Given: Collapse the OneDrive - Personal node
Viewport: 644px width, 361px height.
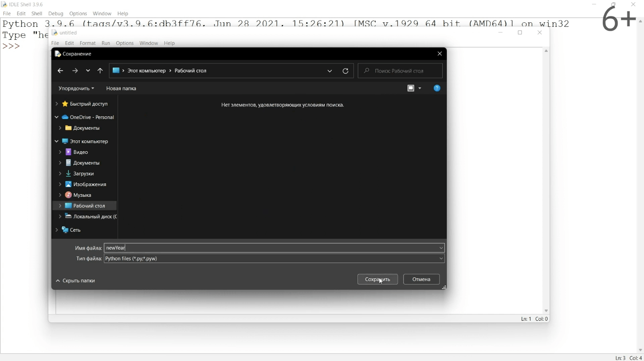Looking at the screenshot, I should 57,117.
